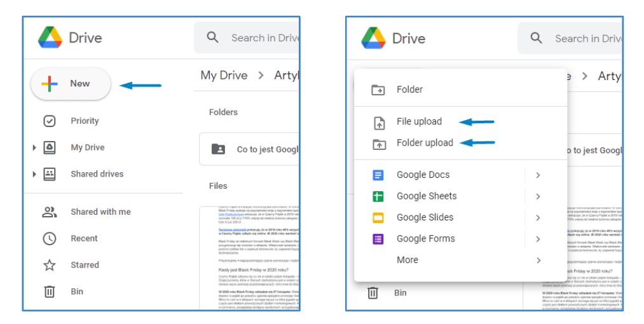Screen dimensions: 644x324
Task: Click the Drive wordmark text in right screenshot
Action: (409, 39)
